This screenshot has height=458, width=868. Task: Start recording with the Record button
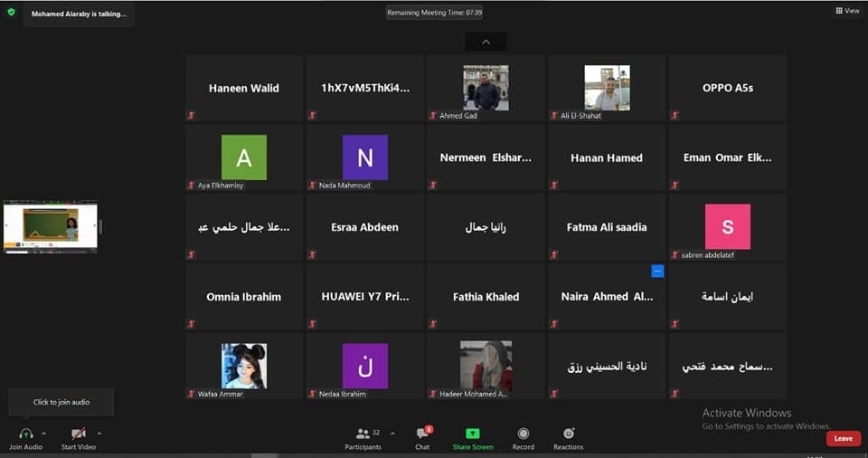(524, 438)
